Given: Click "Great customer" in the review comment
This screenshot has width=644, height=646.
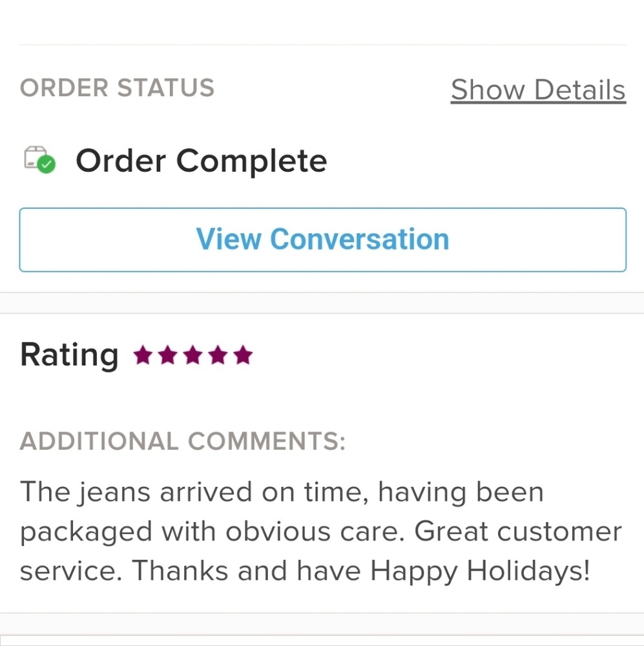Looking at the screenshot, I should (x=517, y=532).
